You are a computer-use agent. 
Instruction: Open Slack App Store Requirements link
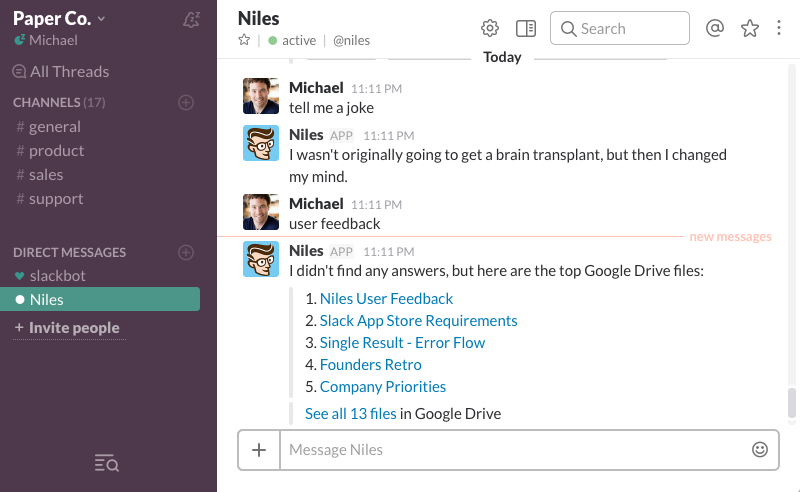coord(418,321)
